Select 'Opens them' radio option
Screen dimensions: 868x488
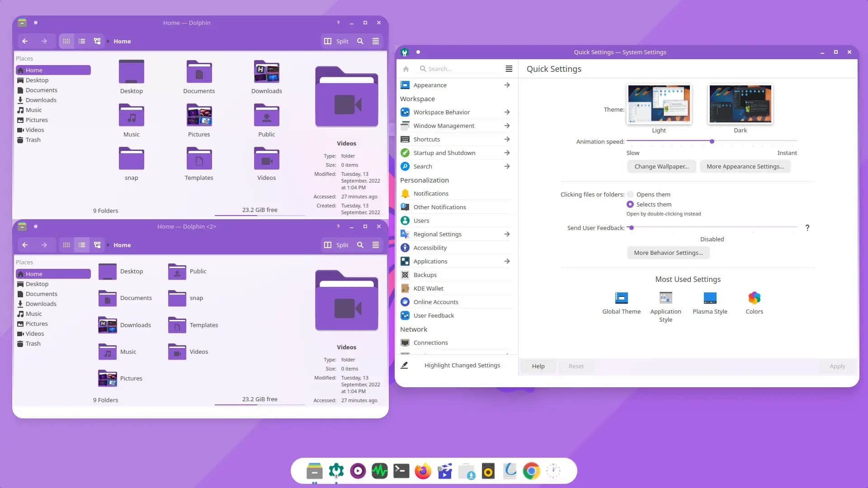click(x=630, y=194)
